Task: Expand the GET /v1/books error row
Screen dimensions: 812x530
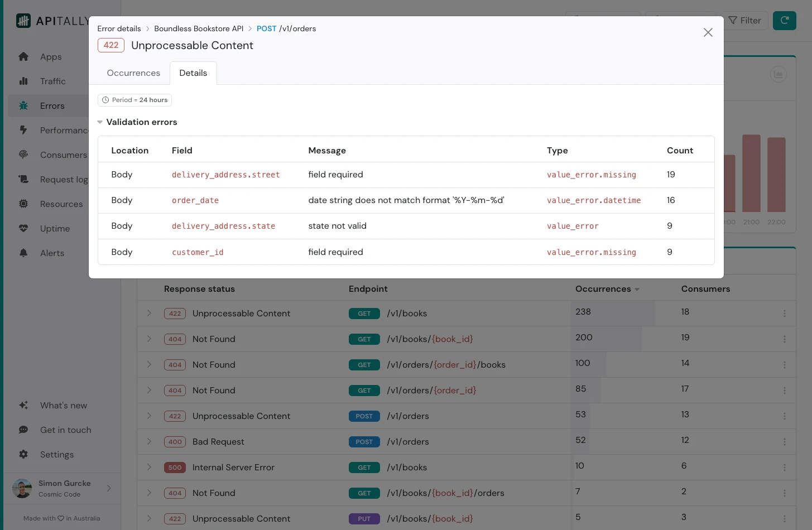Action: (149, 313)
